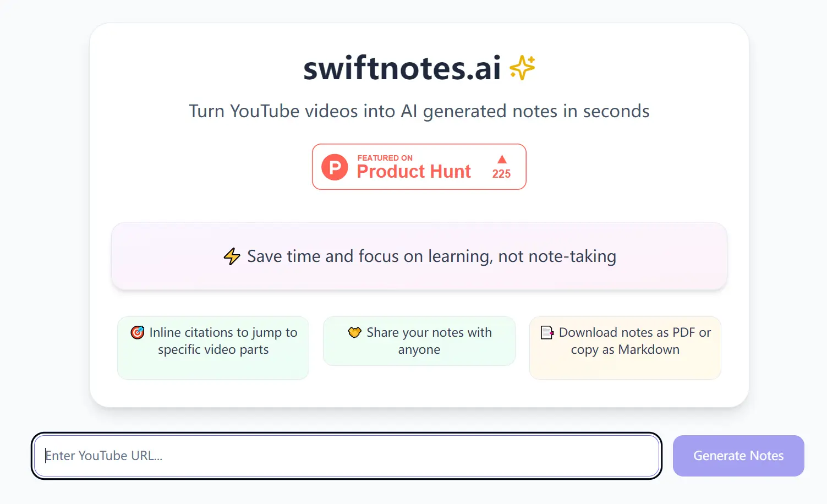The height and width of the screenshot is (504, 827).
Task: Click the 225 upvote count
Action: click(x=501, y=174)
